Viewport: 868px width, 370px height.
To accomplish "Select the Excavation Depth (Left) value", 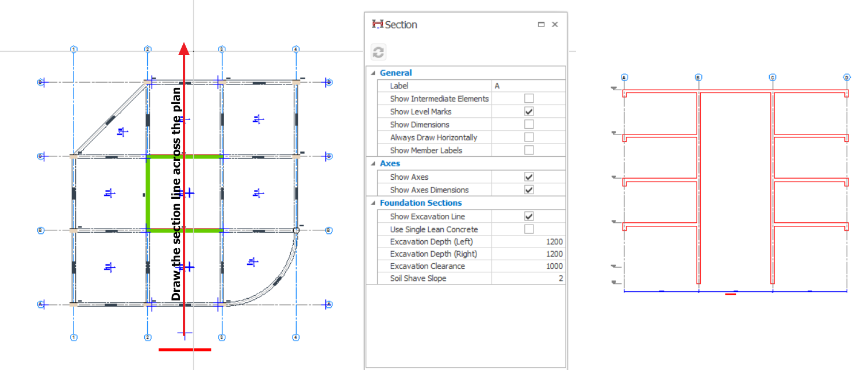I will 528,242.
